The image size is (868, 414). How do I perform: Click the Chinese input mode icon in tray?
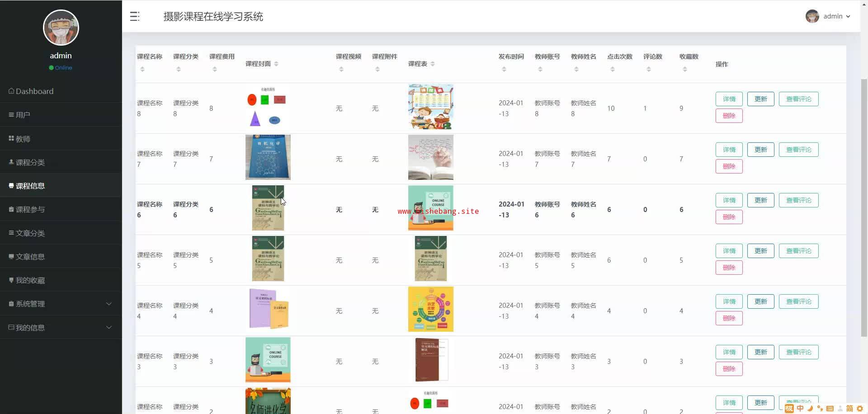[800, 409]
